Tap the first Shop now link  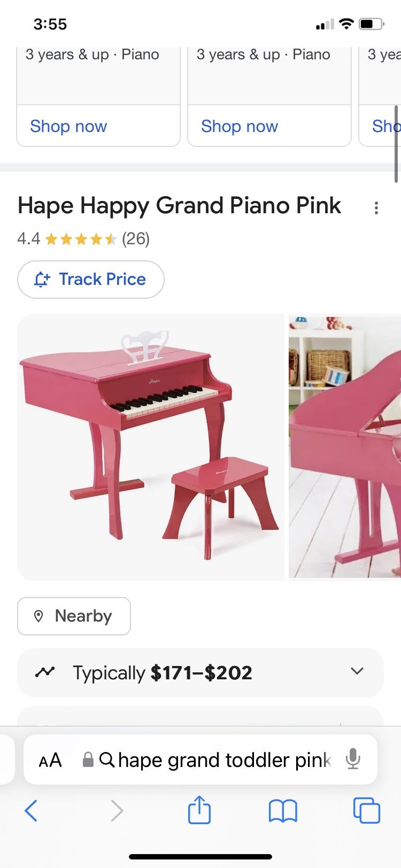68,126
